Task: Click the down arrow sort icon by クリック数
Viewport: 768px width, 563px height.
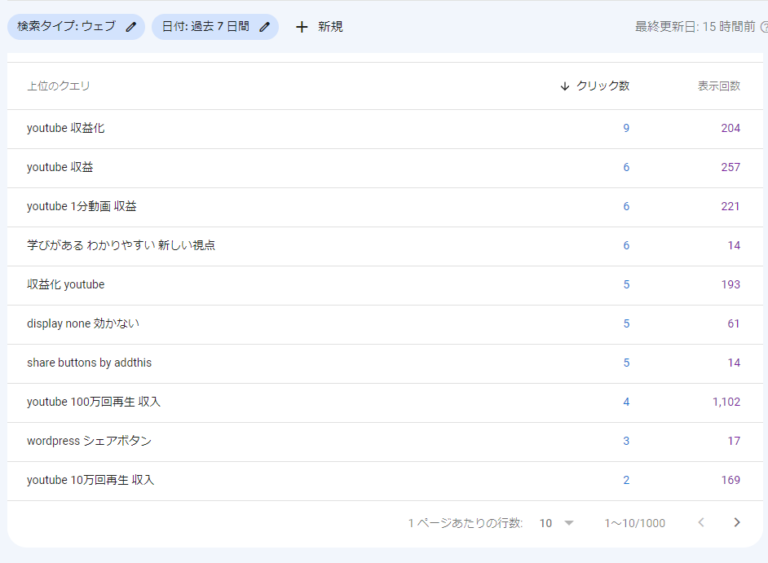Action: tap(565, 86)
